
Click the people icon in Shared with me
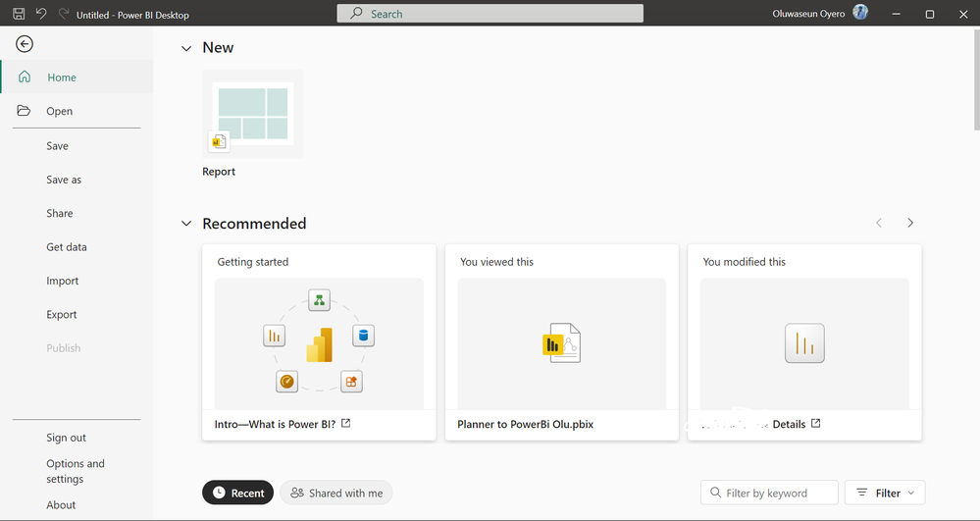[x=297, y=493]
